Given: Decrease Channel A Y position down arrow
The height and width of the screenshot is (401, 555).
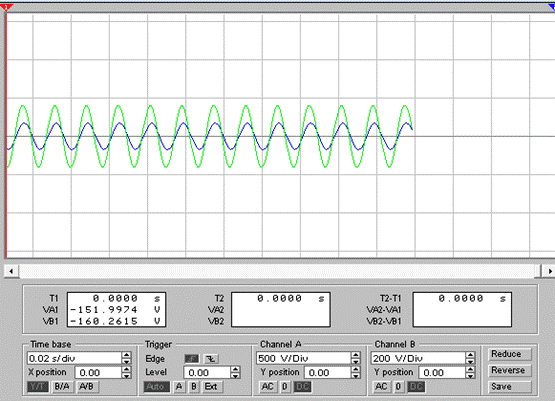Looking at the screenshot, I should pos(356,376).
